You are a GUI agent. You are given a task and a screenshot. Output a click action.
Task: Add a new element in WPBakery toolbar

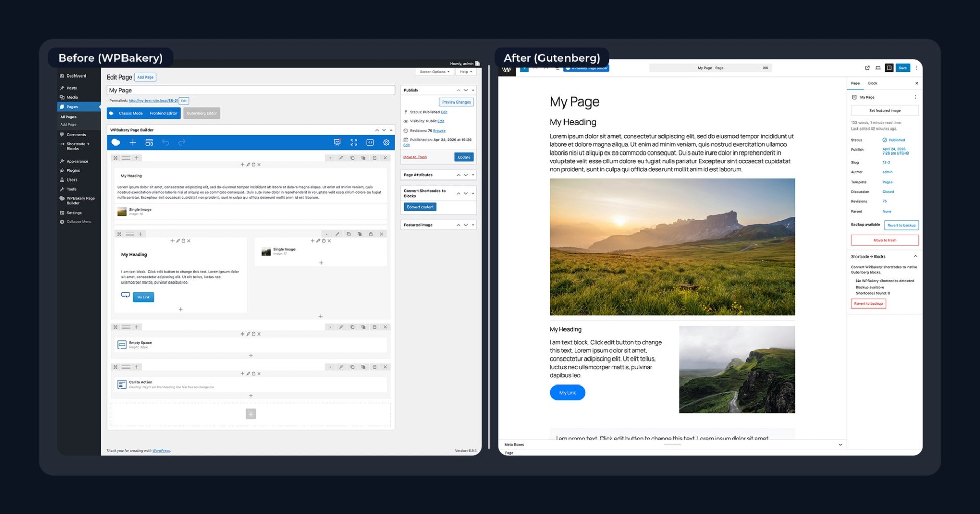133,142
